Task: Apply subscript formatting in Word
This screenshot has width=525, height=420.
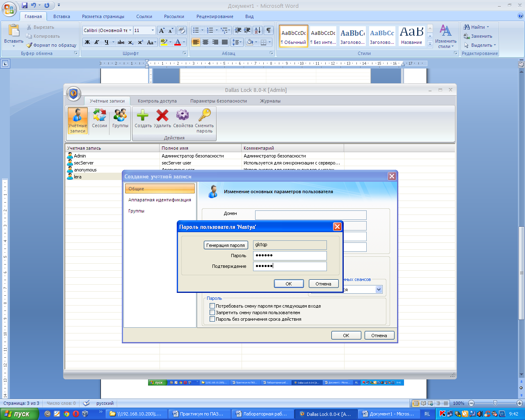Action: [x=130, y=42]
